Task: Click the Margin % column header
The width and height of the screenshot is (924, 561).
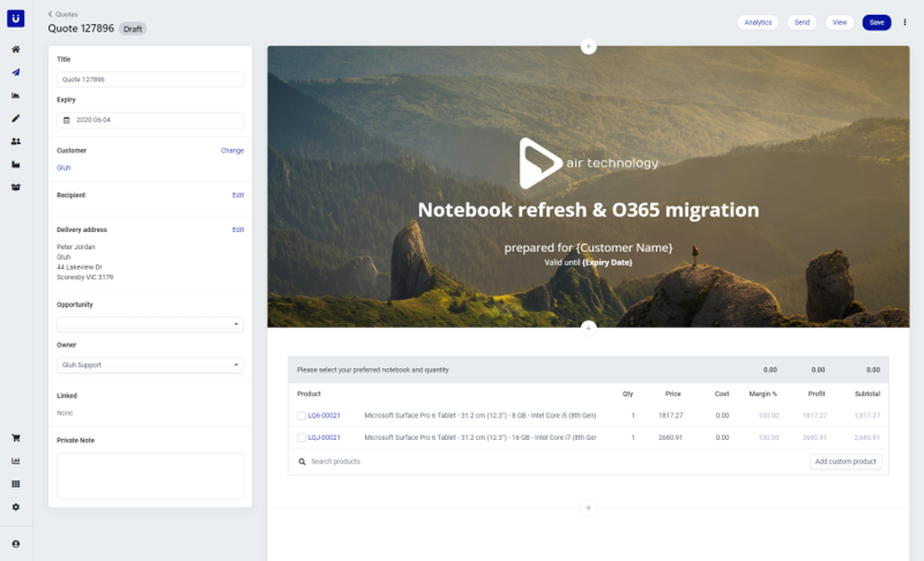Action: click(x=763, y=394)
